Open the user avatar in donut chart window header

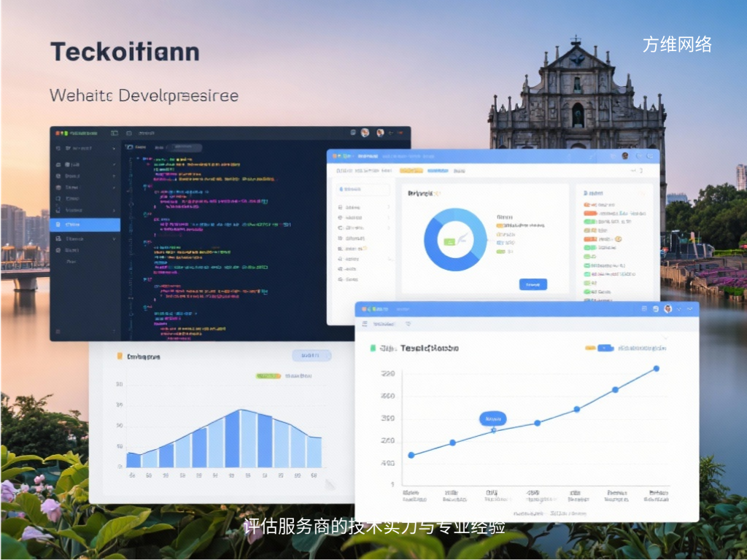tap(624, 156)
